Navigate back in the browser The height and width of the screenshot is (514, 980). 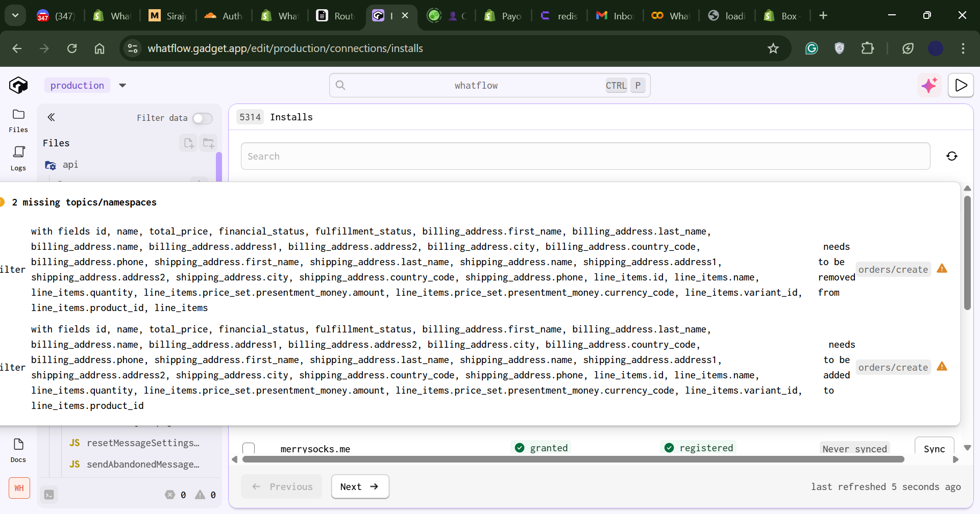coord(17,48)
